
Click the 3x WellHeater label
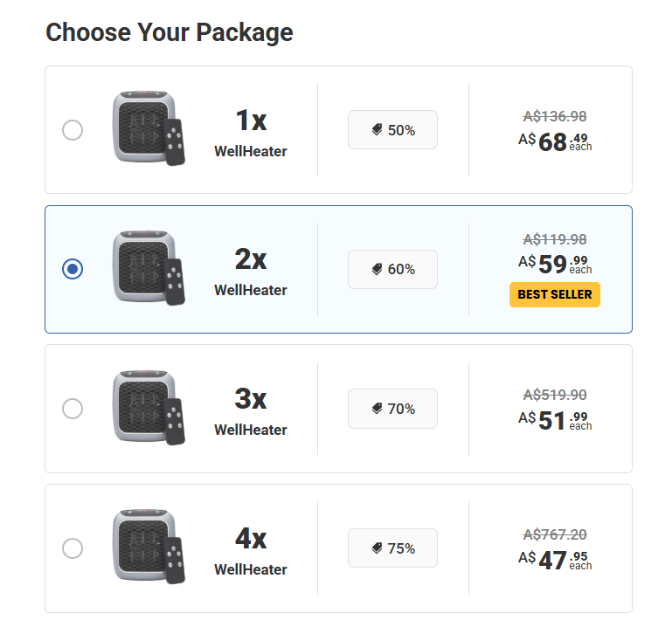(x=251, y=411)
